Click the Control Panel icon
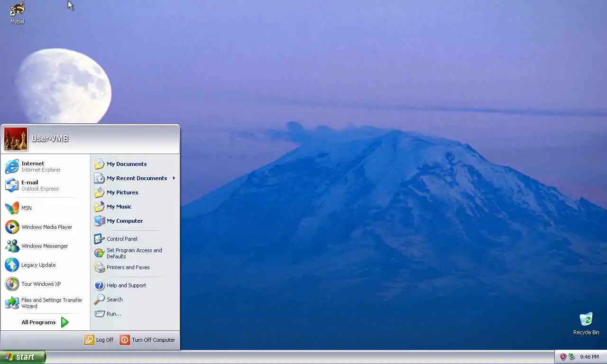 [99, 239]
